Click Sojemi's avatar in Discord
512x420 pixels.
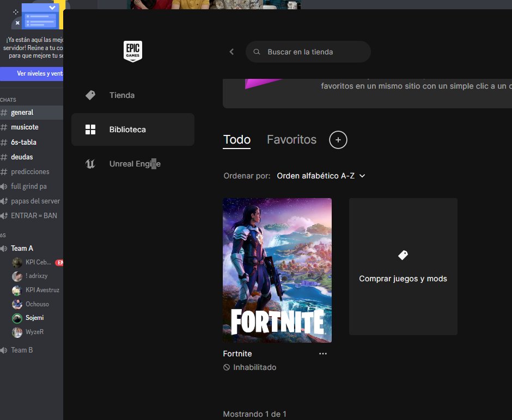tap(17, 318)
